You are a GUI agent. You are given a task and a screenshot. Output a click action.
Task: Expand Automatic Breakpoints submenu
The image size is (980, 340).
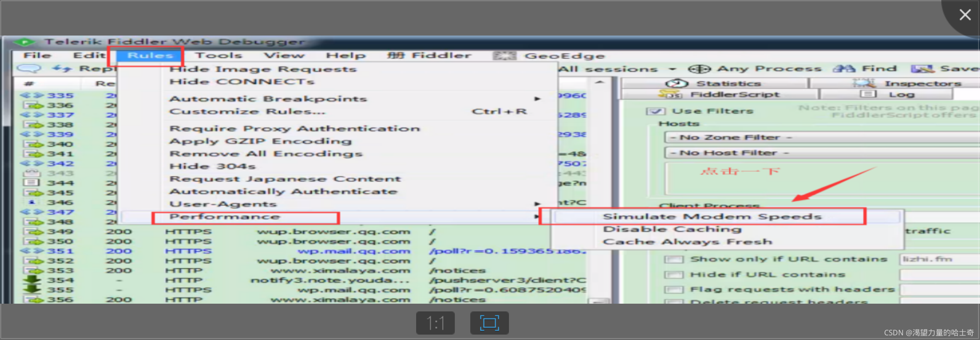336,99
